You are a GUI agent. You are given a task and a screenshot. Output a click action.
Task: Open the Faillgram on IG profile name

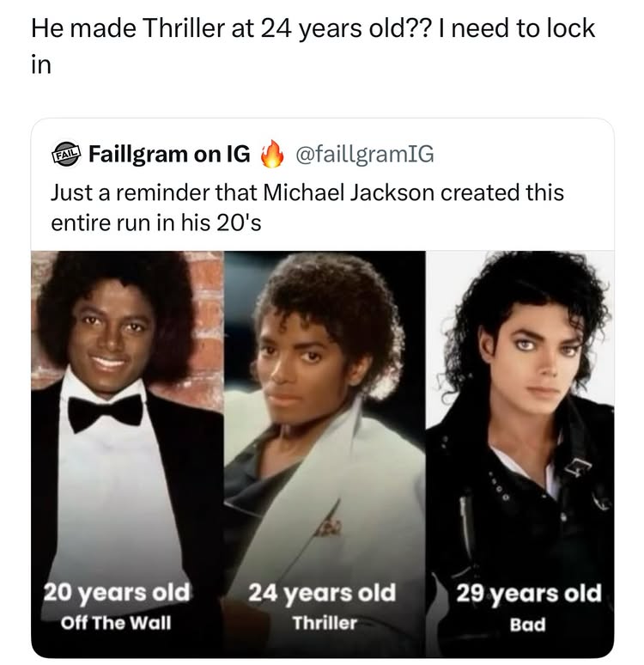pos(169,155)
